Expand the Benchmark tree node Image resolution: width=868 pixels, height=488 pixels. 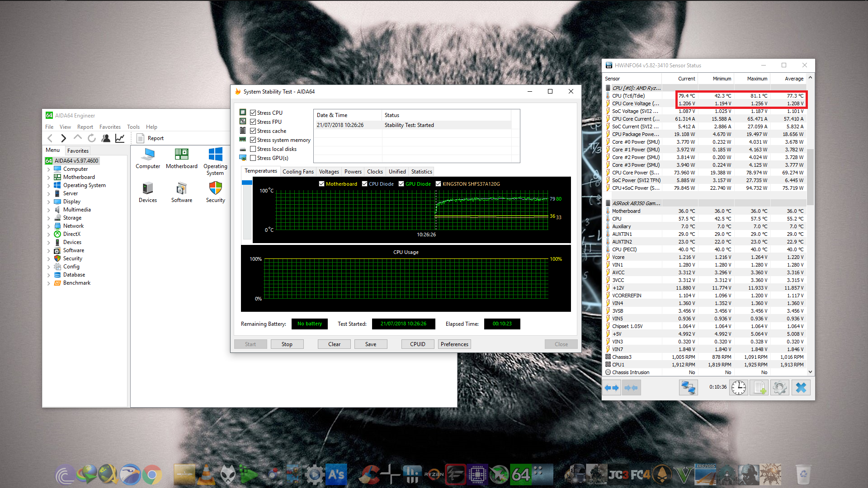coord(49,283)
